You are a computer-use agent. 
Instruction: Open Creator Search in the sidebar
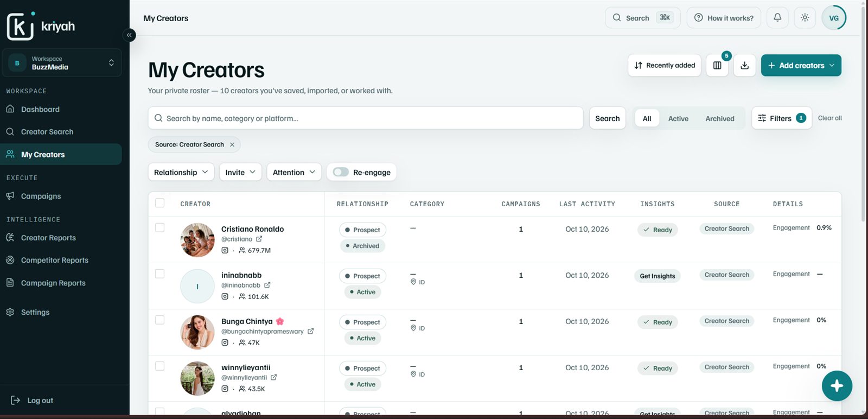point(61,132)
